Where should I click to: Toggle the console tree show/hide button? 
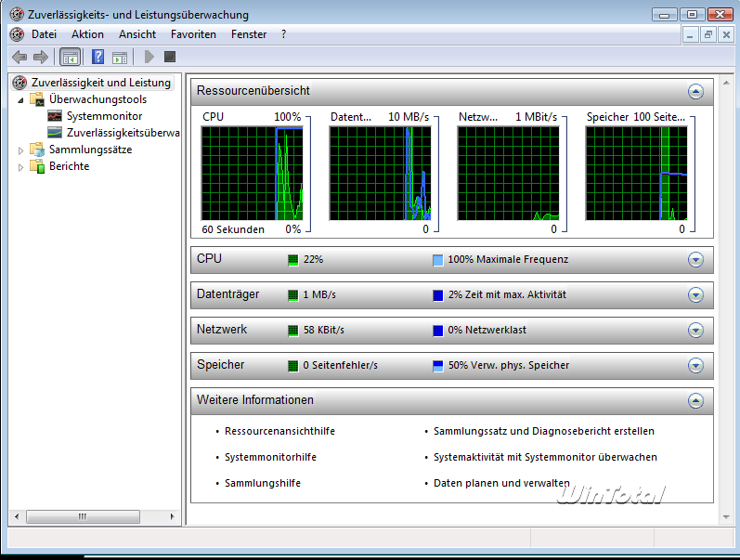pyautogui.click(x=70, y=58)
